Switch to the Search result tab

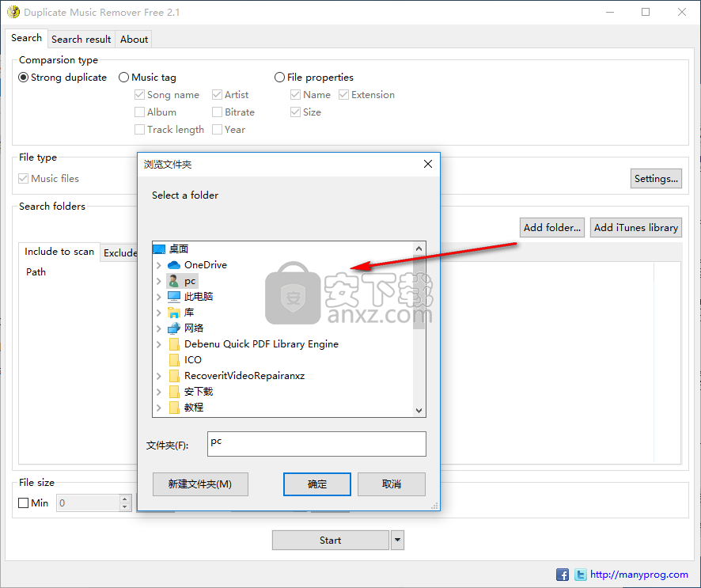point(81,40)
